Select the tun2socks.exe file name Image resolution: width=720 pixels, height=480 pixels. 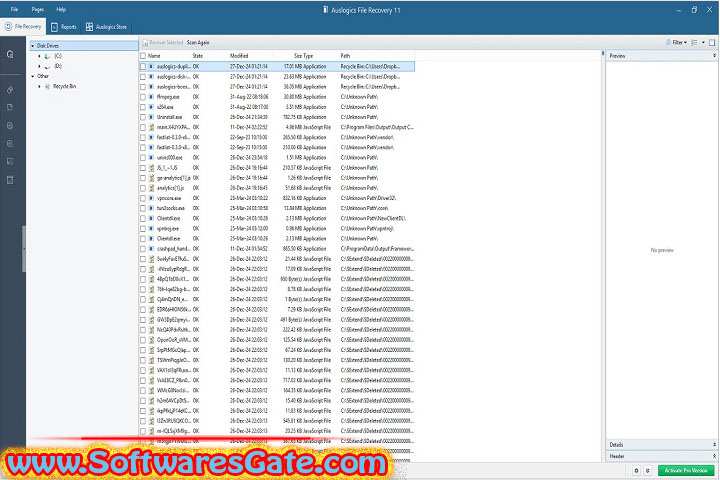[x=170, y=208]
